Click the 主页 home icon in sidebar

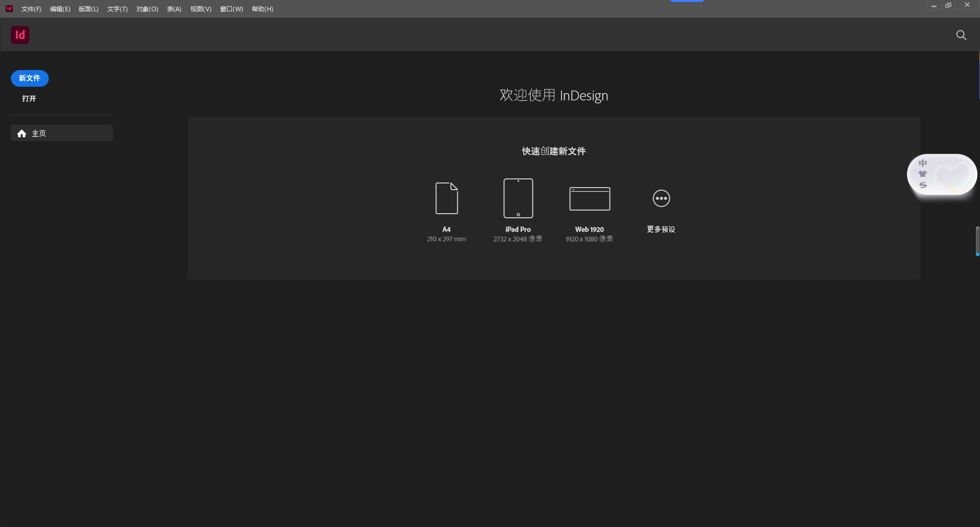pyautogui.click(x=22, y=133)
